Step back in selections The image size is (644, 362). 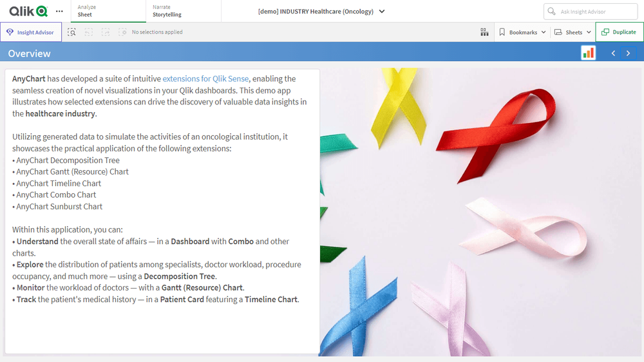coord(88,32)
